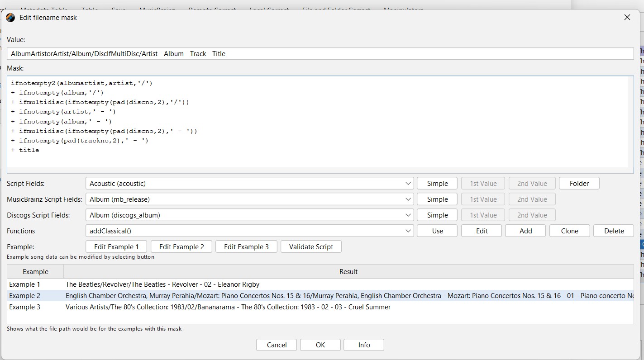644x360 pixels.
Task: Click inside the Mask script editor
Action: (320, 124)
